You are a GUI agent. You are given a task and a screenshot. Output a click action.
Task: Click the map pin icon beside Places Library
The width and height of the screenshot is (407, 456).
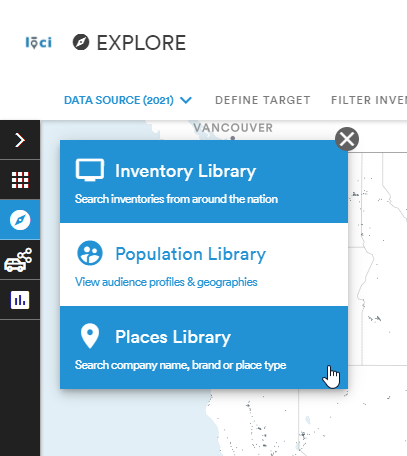coord(90,336)
